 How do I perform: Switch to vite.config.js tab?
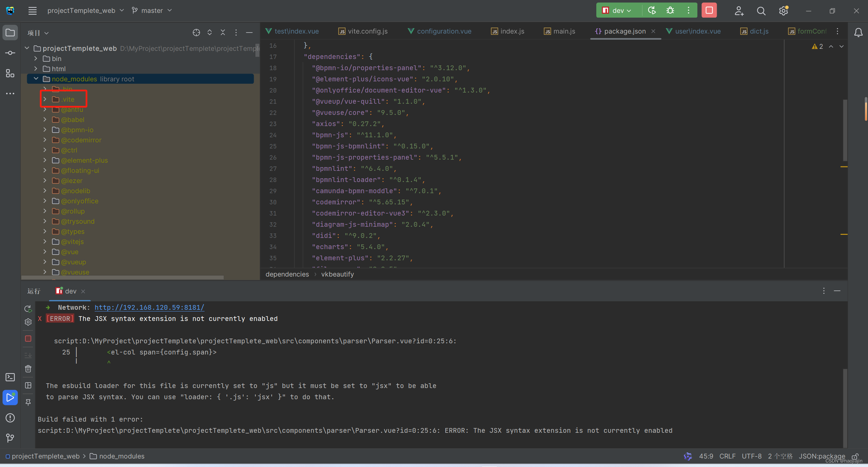(367, 31)
